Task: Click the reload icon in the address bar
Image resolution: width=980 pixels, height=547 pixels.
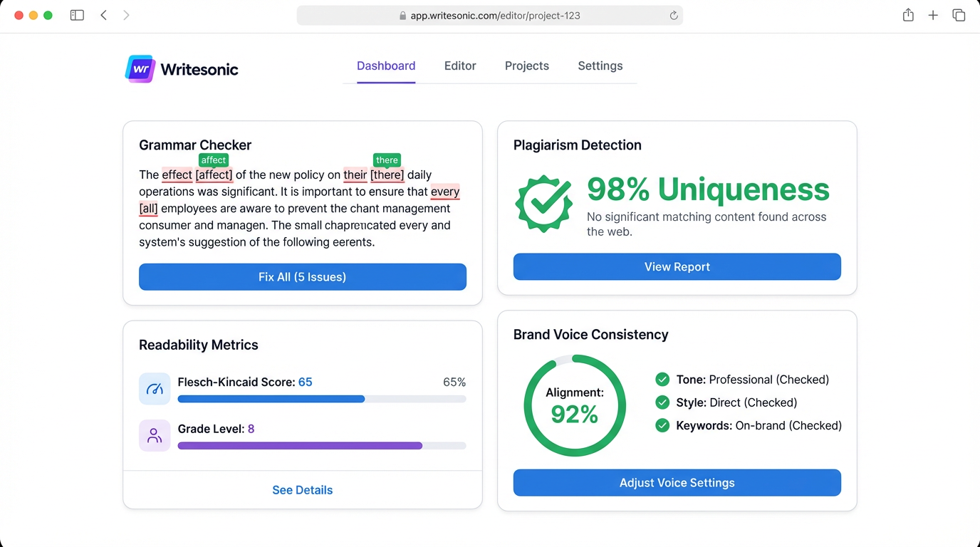Action: coord(673,15)
